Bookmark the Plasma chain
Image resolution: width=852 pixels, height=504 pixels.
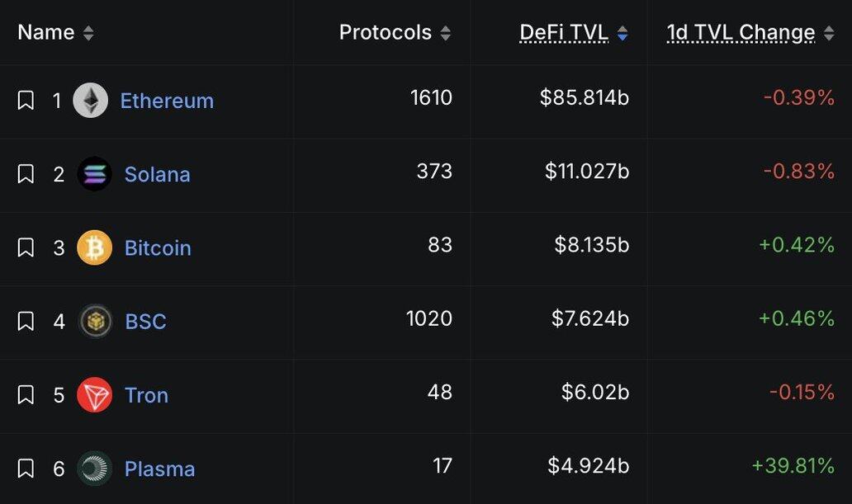pyautogui.click(x=26, y=469)
